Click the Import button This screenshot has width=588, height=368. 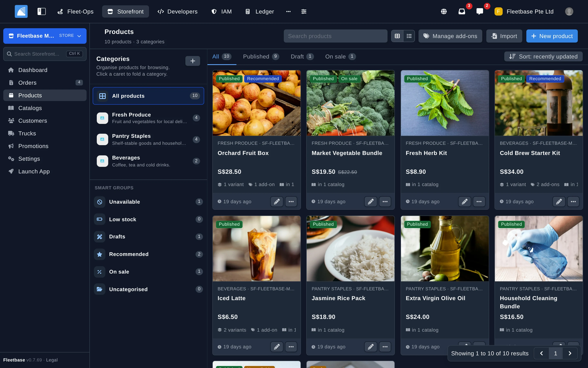click(504, 36)
